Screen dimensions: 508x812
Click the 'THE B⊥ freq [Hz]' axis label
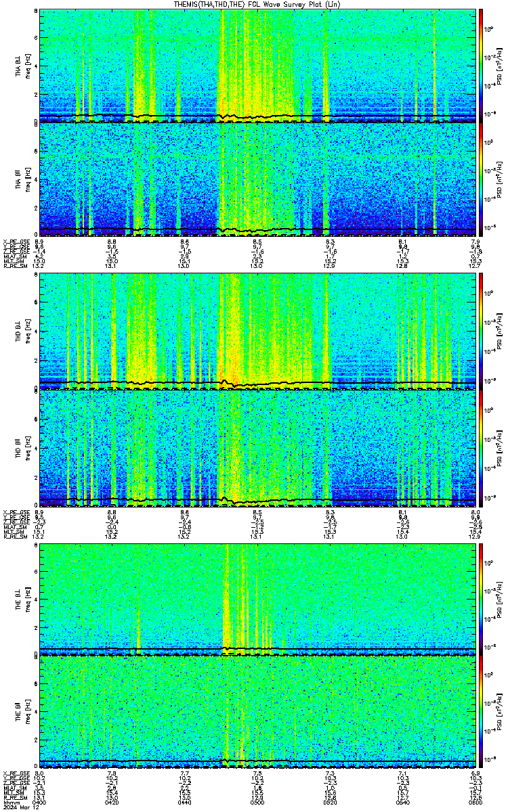click(x=22, y=599)
